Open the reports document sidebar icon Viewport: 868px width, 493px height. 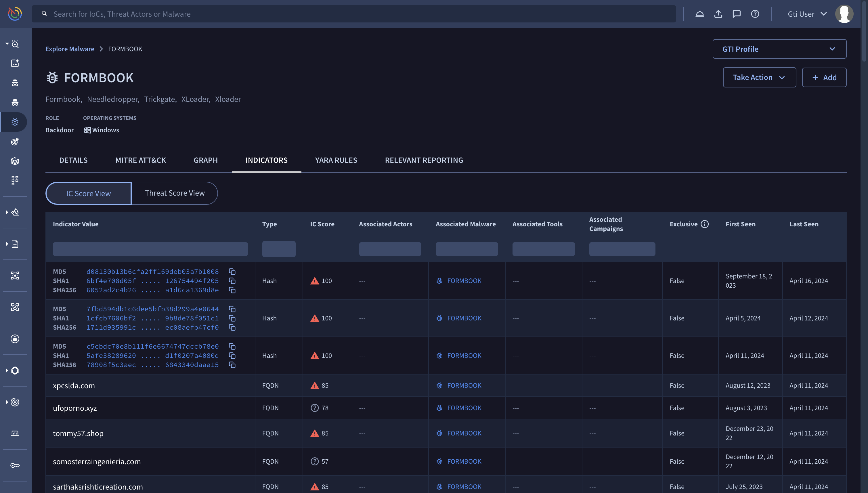click(x=15, y=244)
